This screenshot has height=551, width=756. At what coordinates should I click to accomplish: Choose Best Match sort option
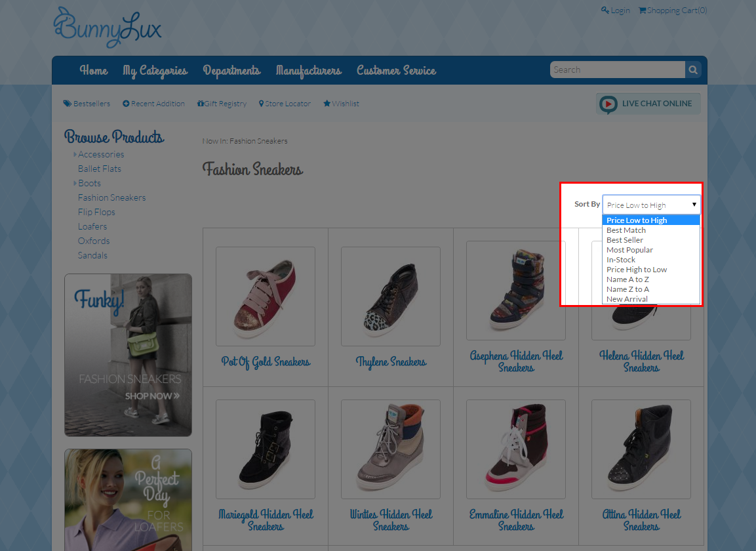click(x=651, y=230)
